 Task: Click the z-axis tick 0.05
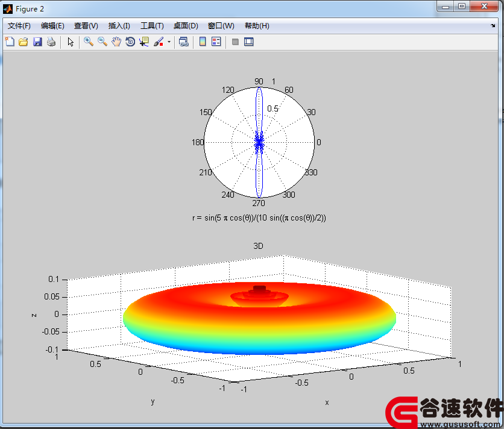coord(52,296)
